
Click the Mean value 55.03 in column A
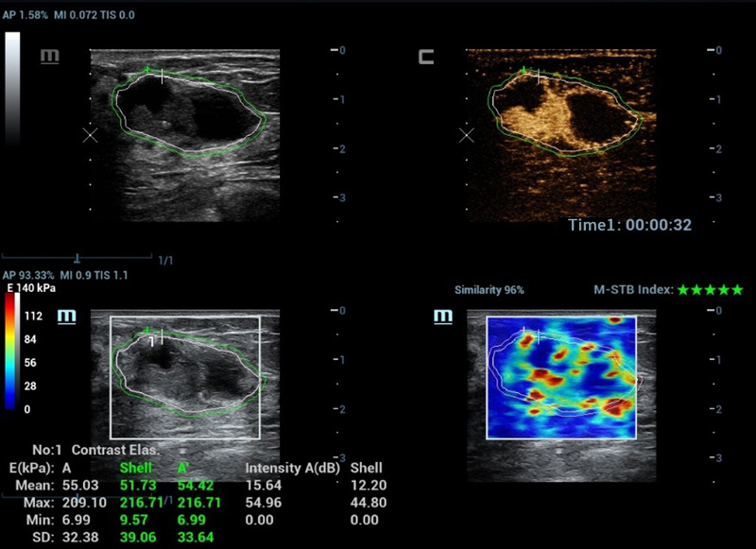[x=80, y=485]
